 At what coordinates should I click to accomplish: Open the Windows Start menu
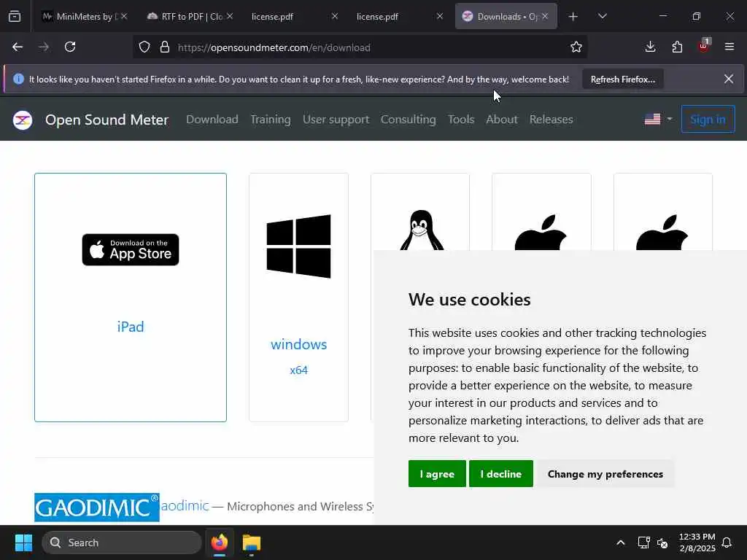click(23, 542)
